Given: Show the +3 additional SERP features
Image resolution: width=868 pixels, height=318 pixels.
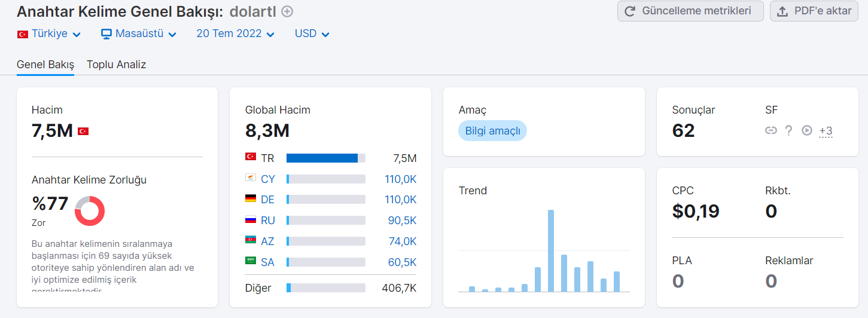Looking at the screenshot, I should (x=826, y=131).
